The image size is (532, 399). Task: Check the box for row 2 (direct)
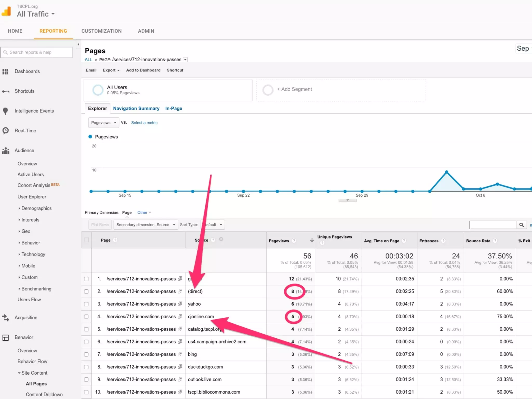(x=86, y=291)
